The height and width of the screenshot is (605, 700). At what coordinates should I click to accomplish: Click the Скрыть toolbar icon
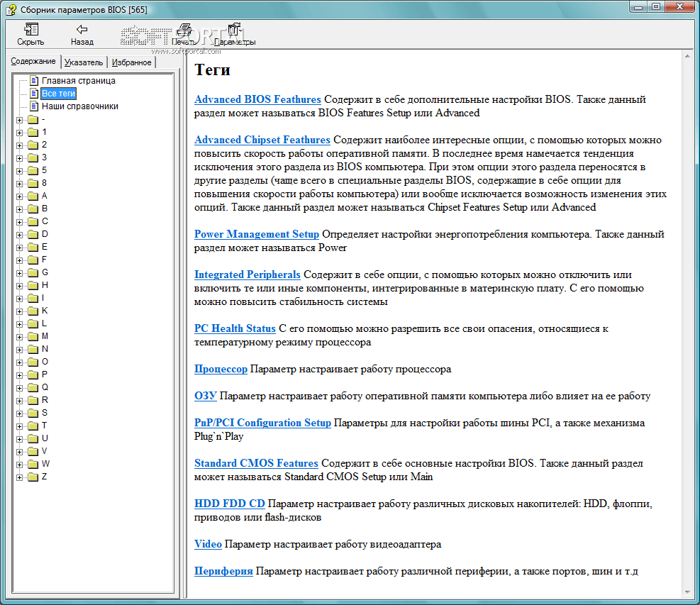(x=30, y=30)
